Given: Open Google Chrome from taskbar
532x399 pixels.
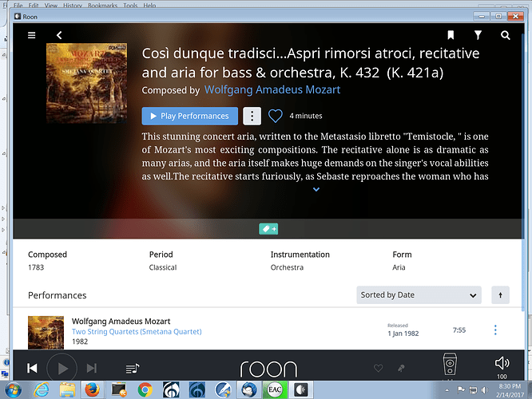Looking at the screenshot, I should (x=145, y=390).
